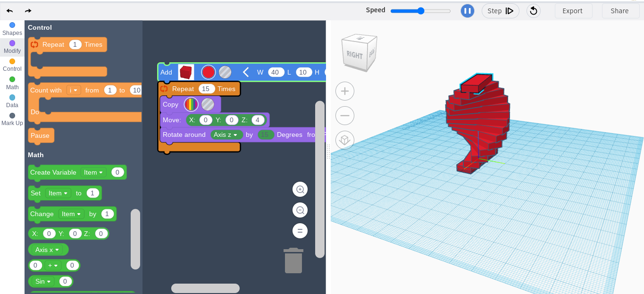
Task: Edit W value 40 in Add block
Action: coord(276,72)
